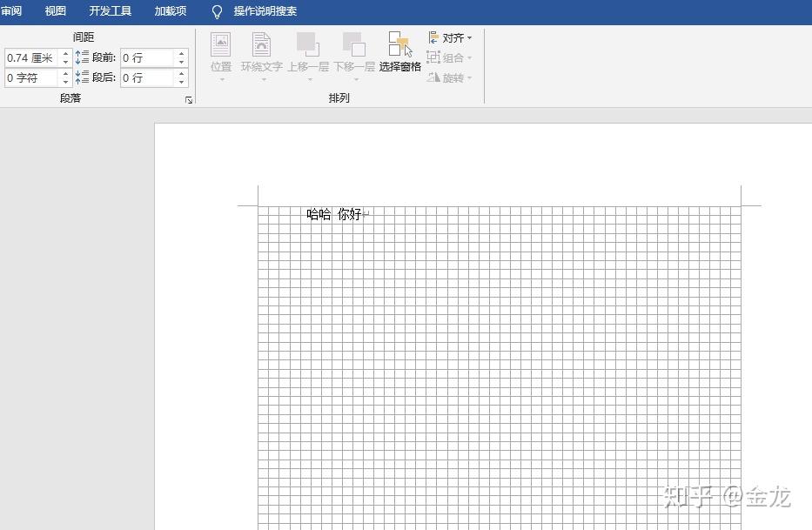Increase the 0.74 厘米 indent with up arrow
Screen dimensions: 812x530
click(x=65, y=53)
